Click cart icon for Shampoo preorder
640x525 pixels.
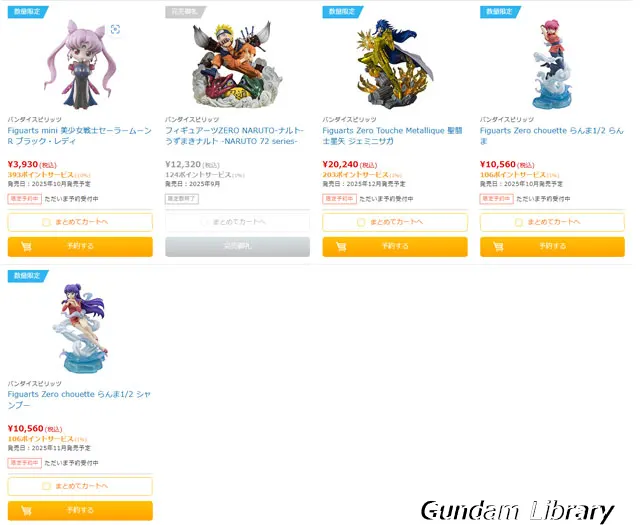tap(27, 511)
